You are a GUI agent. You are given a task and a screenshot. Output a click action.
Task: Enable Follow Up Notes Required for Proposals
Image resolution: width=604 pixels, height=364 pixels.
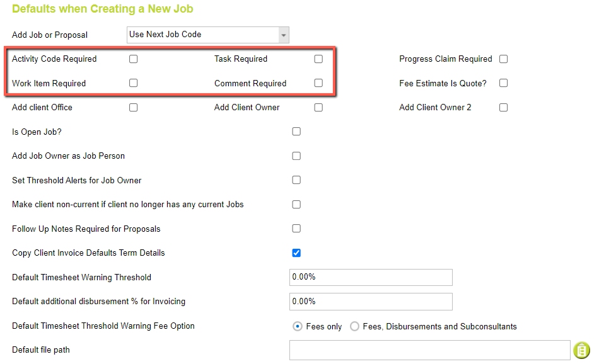click(x=296, y=228)
